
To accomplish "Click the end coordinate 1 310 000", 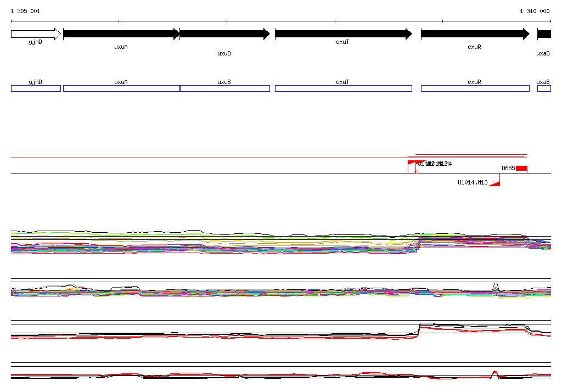I will 535,11.
